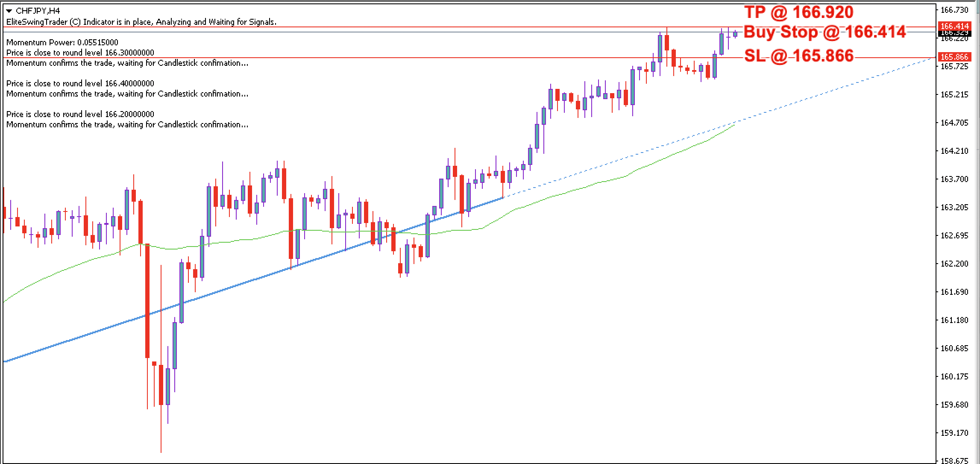Select the SL price tag 165.866

(956, 56)
